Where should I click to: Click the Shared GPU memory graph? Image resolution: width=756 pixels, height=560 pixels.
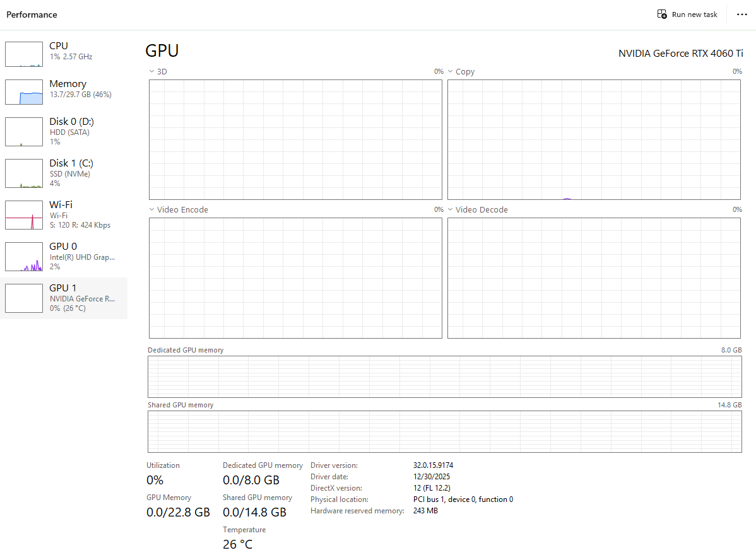tap(445, 431)
